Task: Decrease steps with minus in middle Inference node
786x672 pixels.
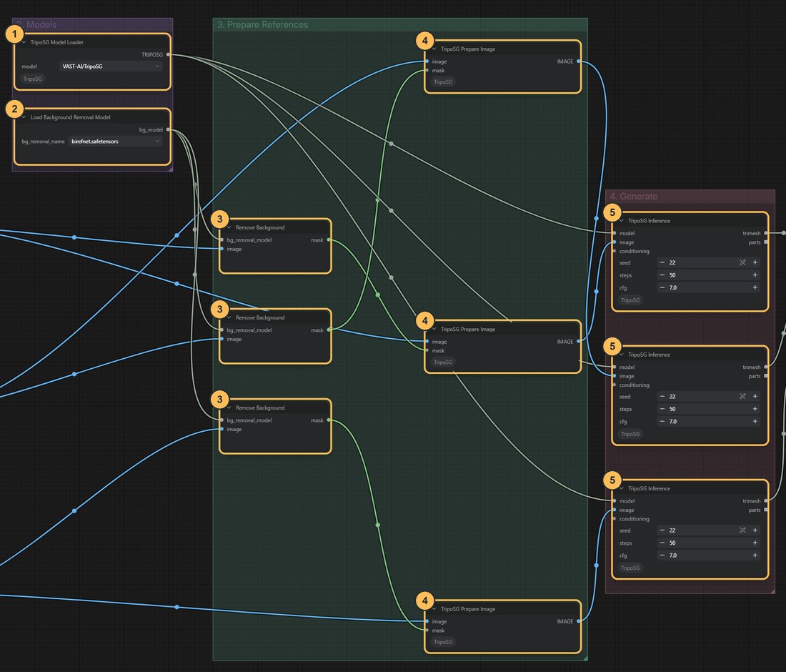Action: click(662, 409)
